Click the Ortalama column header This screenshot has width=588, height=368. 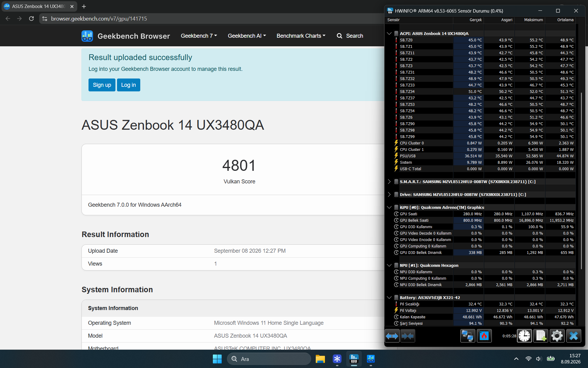click(560, 20)
